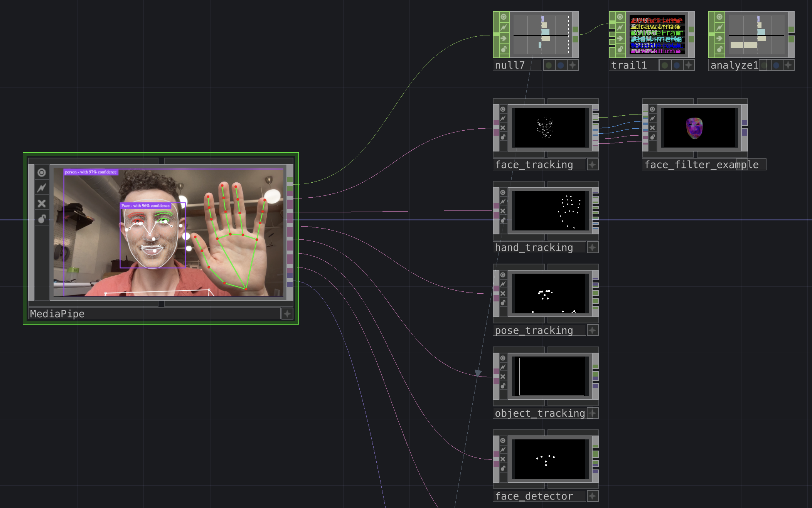Click the trail1 colored channel viewer
Image resolution: width=812 pixels, height=508 pixels.
pos(657,35)
